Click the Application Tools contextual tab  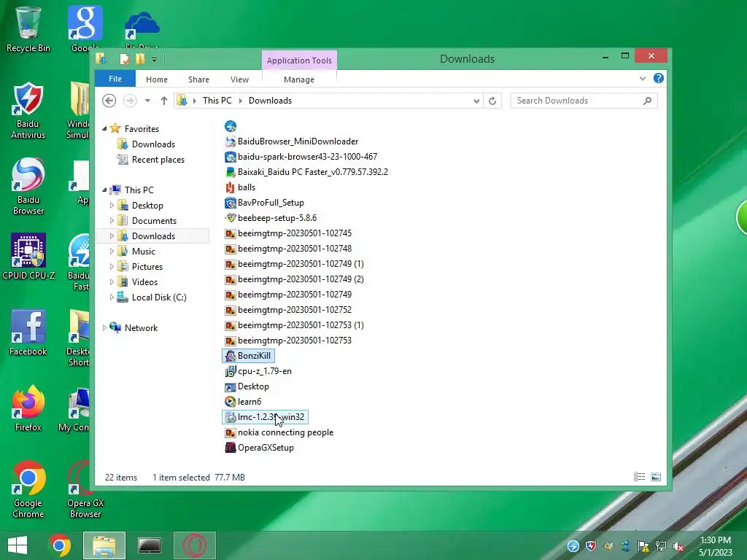click(299, 61)
